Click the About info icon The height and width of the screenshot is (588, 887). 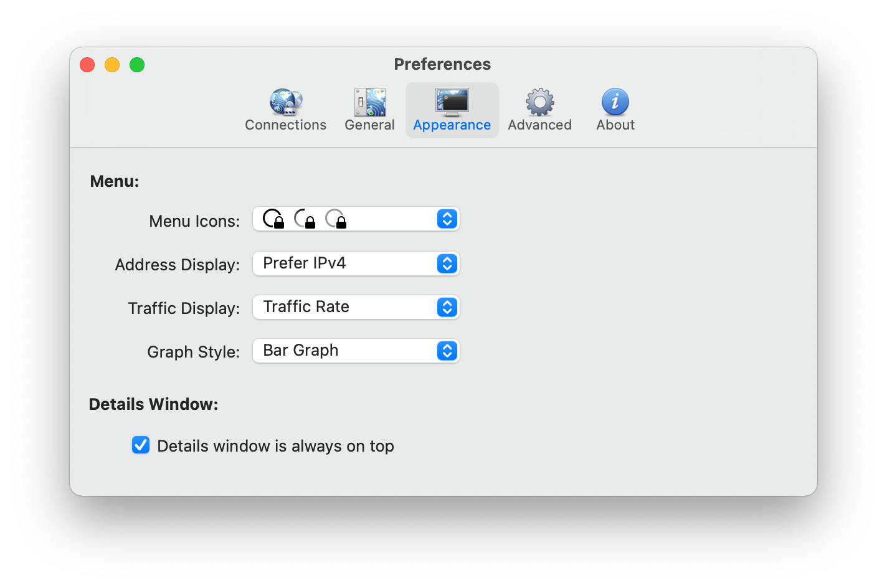tap(615, 102)
